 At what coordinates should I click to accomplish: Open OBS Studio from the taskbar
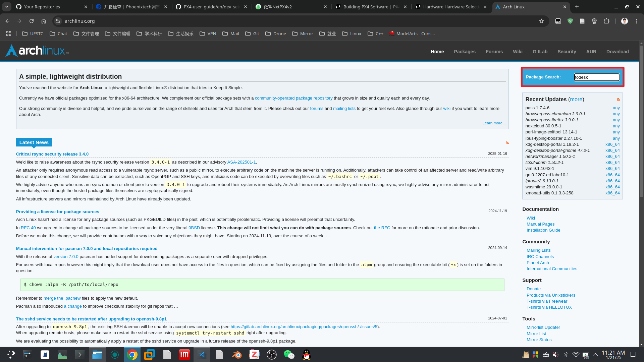[x=272, y=355]
